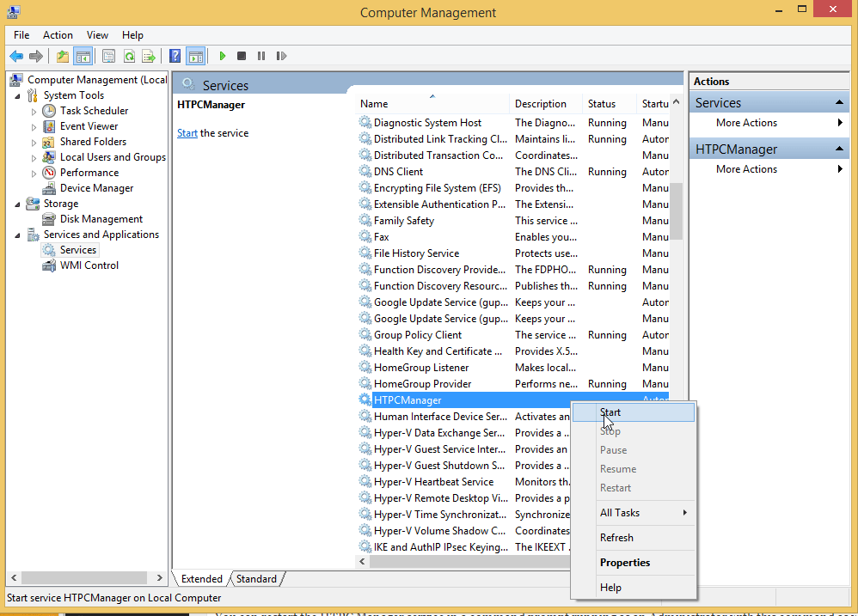Toggle Show/Hide Action Pane toolbar button
858x616 pixels.
coord(195,57)
